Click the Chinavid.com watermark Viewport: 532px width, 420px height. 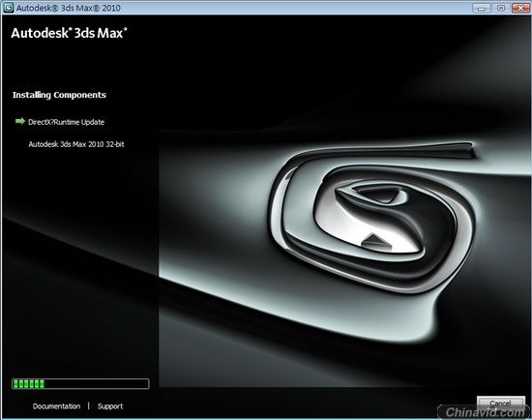click(486, 412)
